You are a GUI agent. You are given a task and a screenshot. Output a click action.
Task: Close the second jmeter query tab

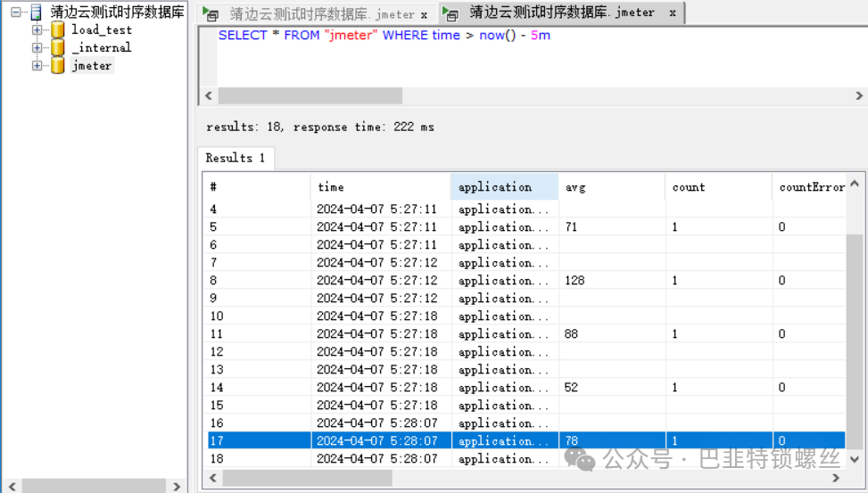pos(673,12)
